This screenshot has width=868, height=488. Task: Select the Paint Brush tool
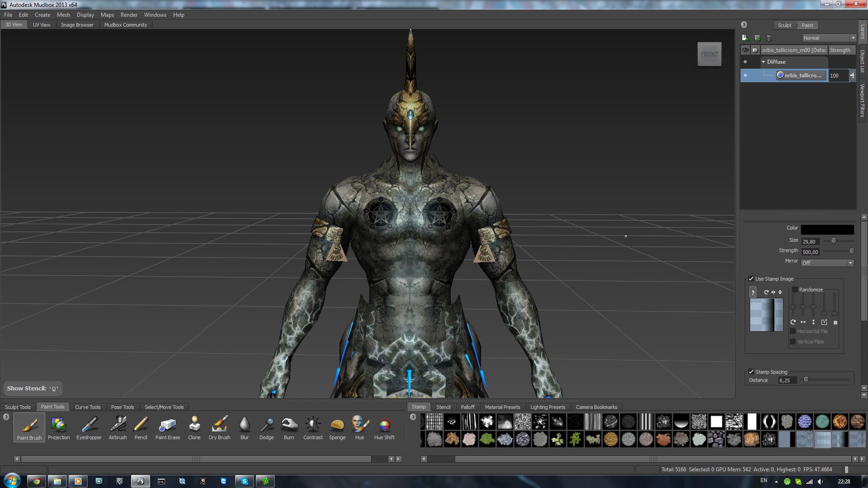coord(29,427)
